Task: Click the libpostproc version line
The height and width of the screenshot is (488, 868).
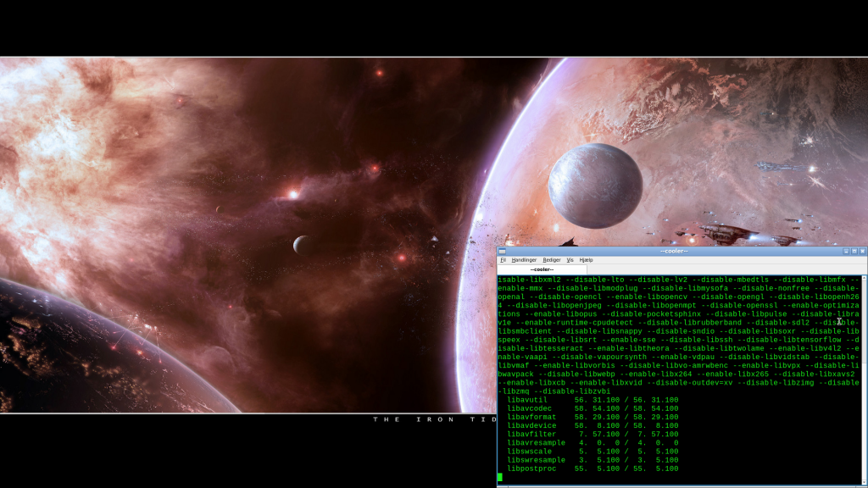Action: (x=592, y=469)
